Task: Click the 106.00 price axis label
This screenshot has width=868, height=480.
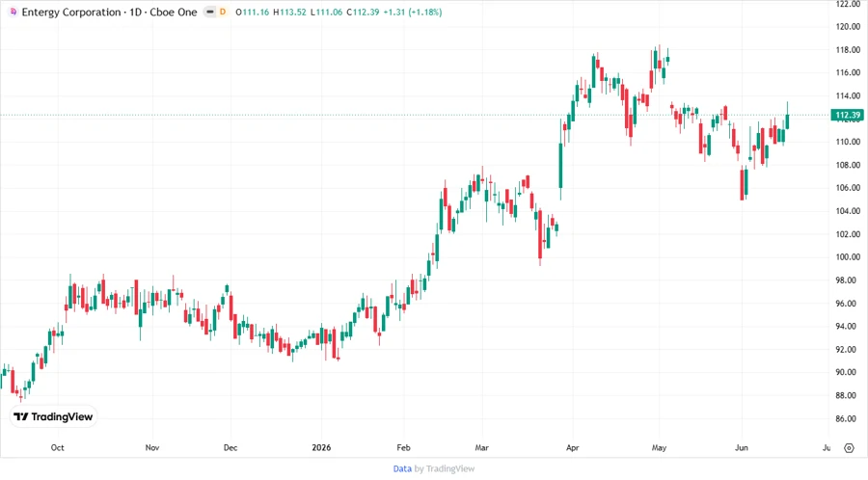Action: click(x=848, y=187)
